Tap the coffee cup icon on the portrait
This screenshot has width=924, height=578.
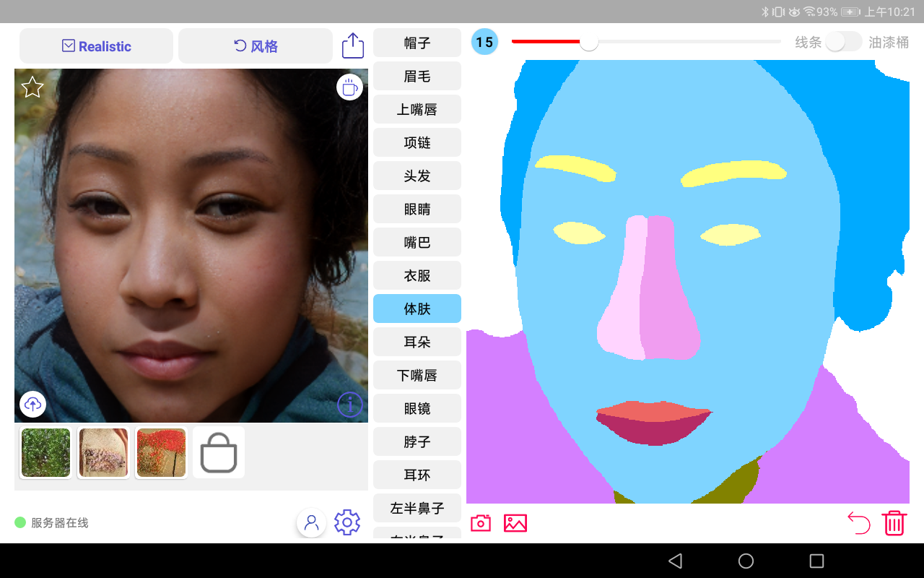[349, 87]
